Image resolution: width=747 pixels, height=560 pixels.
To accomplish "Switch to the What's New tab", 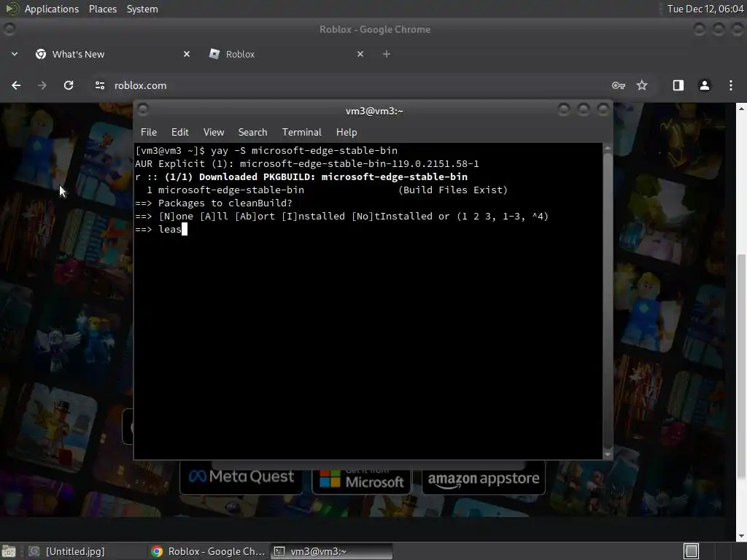I will coord(113,54).
